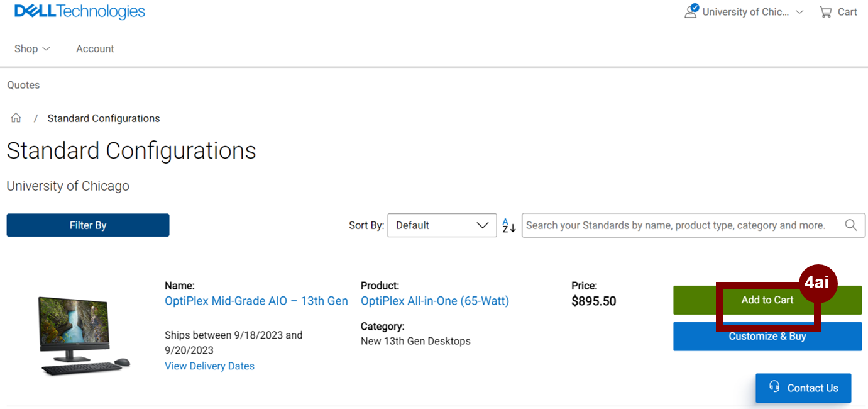Click the home breadcrumb icon
This screenshot has width=868, height=409.
coord(16,118)
